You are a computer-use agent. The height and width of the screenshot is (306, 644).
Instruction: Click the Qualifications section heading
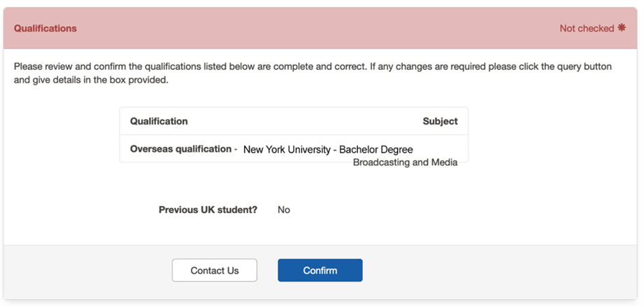pos(45,29)
